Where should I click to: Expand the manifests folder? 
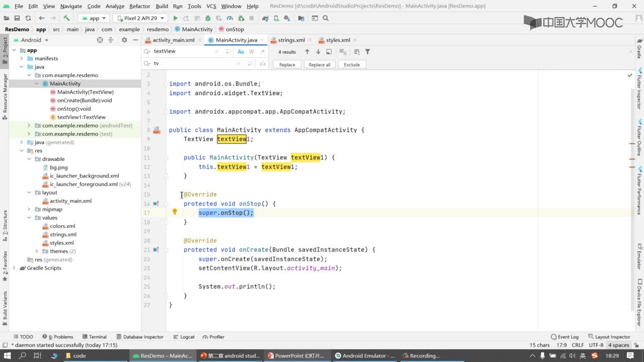(x=22, y=58)
